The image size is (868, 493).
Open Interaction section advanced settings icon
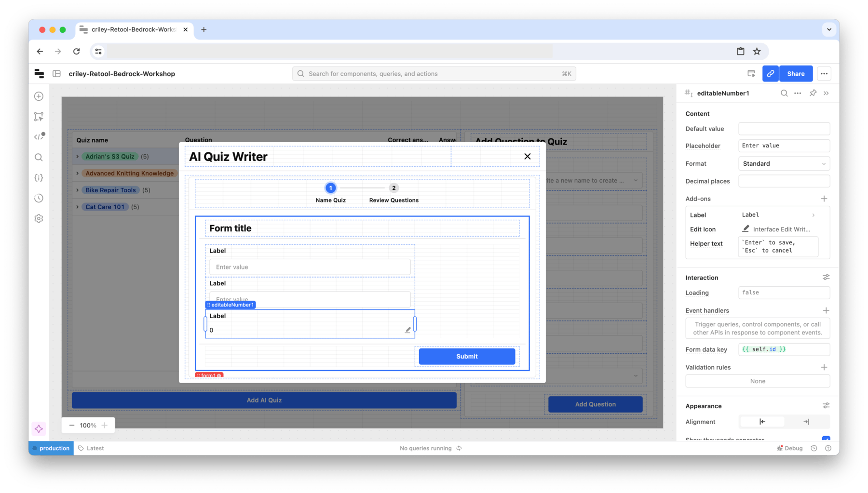826,278
